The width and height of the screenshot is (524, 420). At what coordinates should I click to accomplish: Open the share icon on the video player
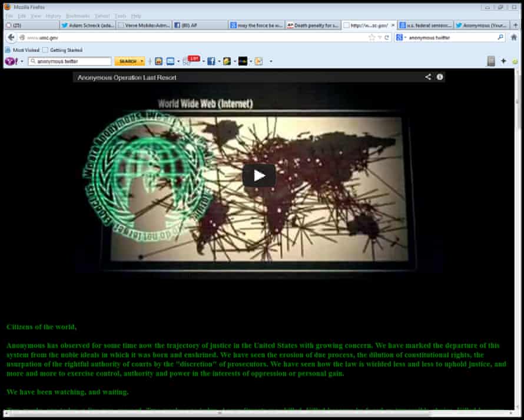tap(427, 76)
